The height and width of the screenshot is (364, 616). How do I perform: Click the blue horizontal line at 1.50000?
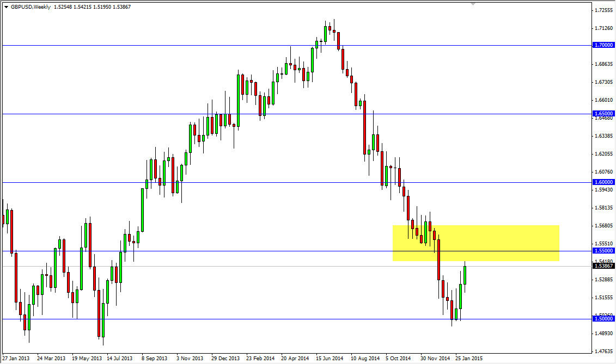click(x=218, y=318)
